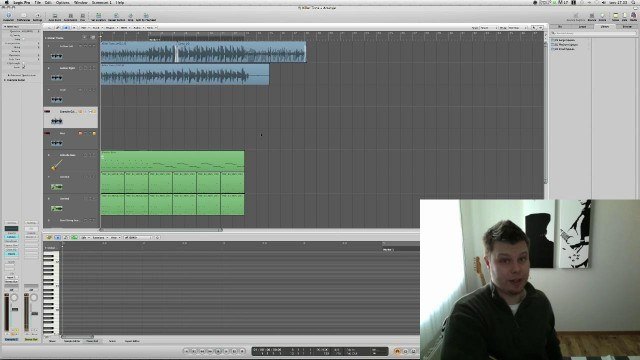
Task: Open the Edit dropdown in Arrange area
Action: click(84, 28)
